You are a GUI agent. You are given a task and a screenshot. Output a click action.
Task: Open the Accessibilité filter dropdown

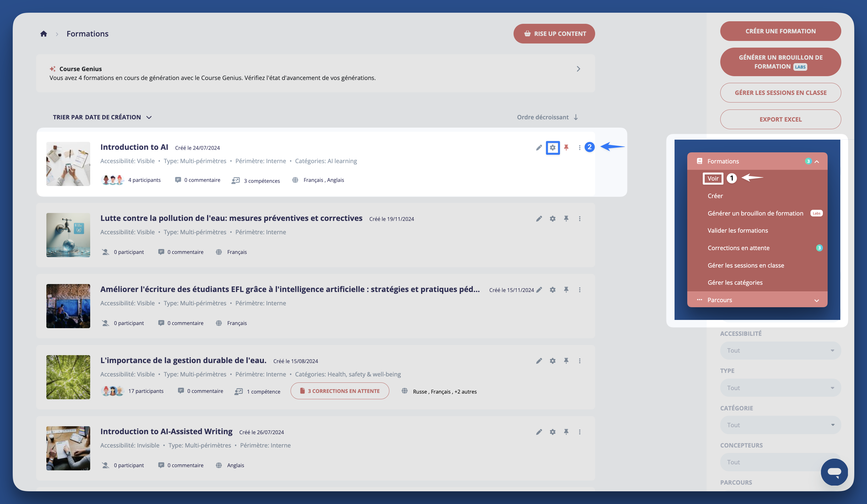(780, 350)
